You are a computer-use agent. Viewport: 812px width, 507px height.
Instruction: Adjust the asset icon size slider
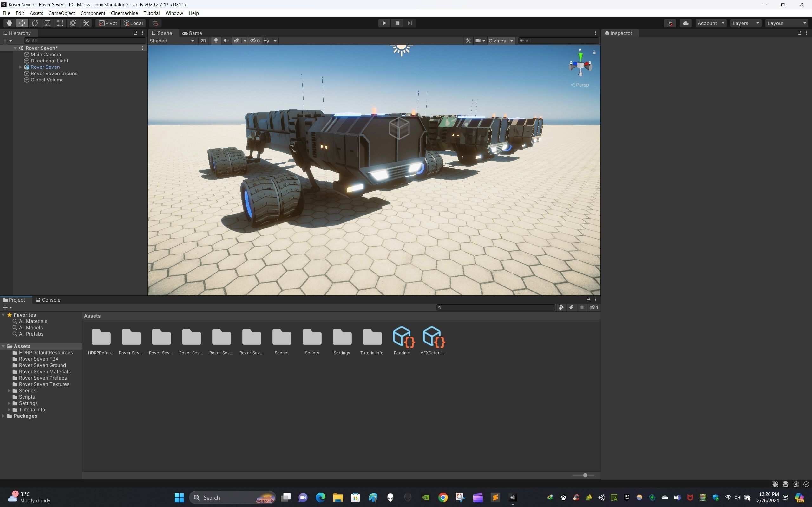585,475
